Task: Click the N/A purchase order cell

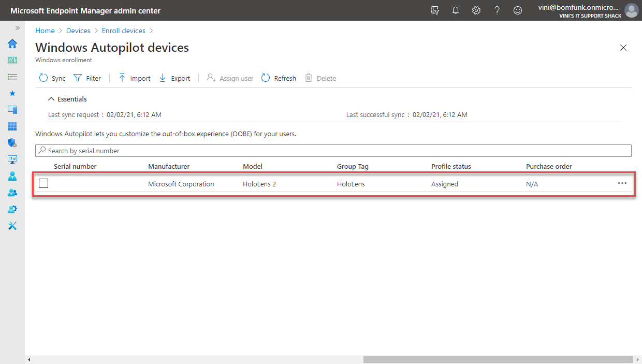Action: coord(532,184)
